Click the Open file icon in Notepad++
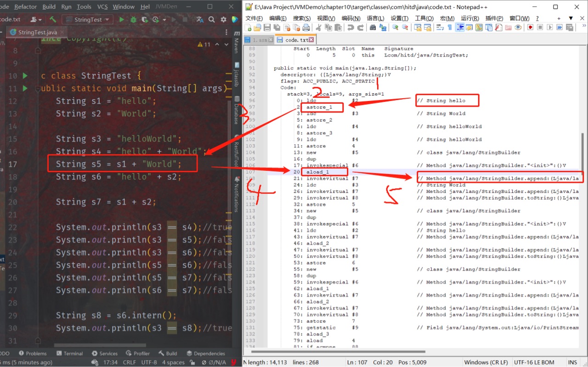This screenshot has height=367, width=588. click(x=257, y=28)
